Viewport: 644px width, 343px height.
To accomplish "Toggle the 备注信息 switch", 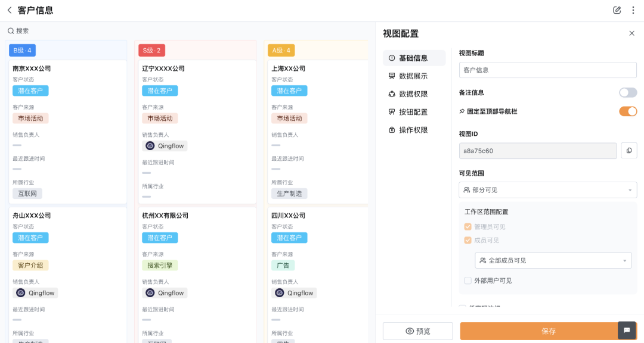I will [628, 93].
